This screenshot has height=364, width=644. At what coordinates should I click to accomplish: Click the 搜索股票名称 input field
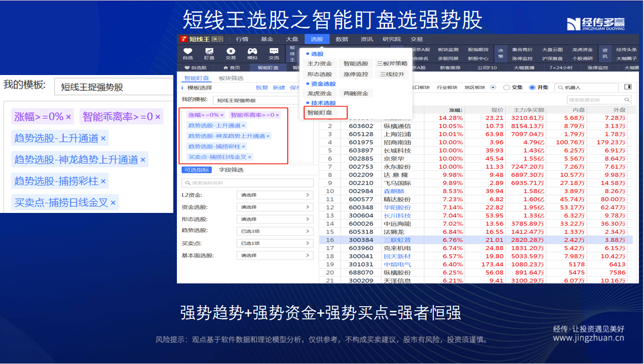coord(599,100)
